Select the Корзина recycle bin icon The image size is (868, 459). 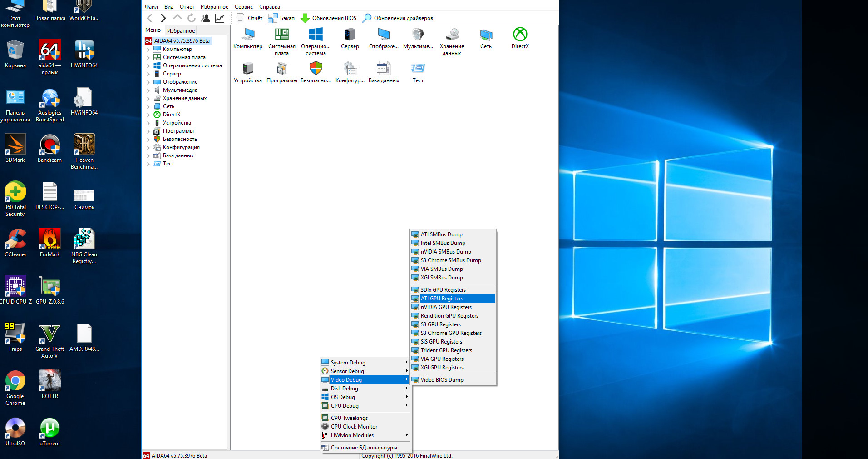click(15, 54)
